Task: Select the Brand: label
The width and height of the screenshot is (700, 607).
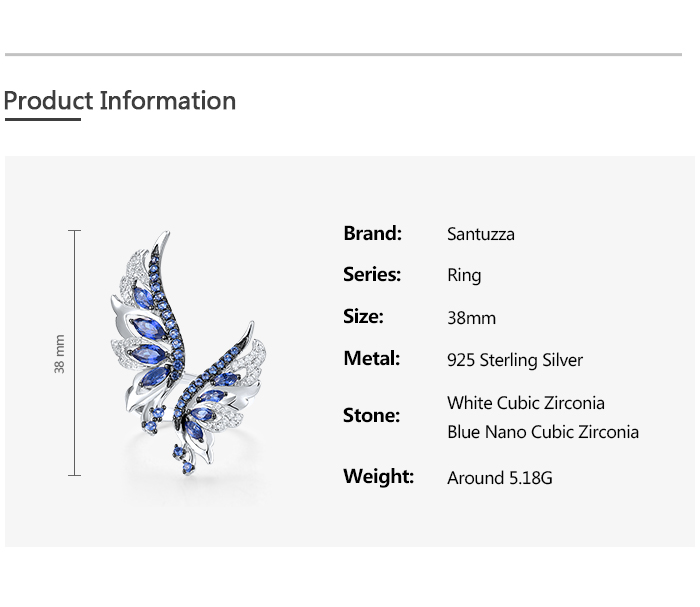Action: pos(372,233)
